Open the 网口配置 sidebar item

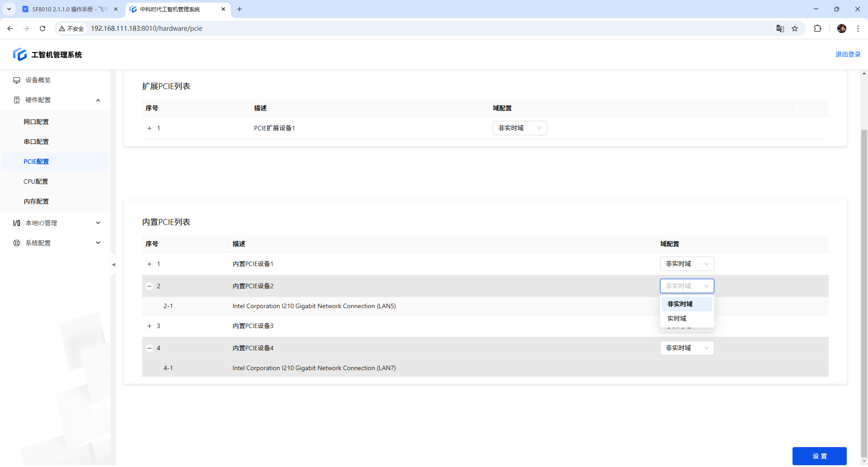point(36,122)
